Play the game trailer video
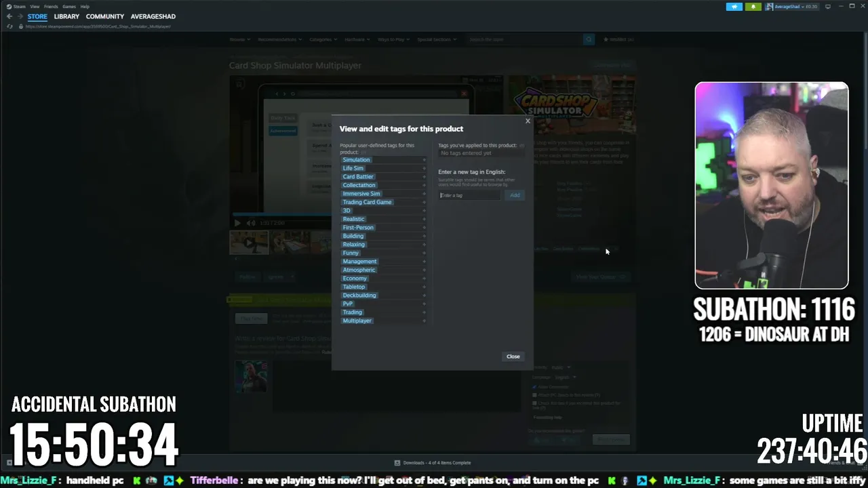 pyautogui.click(x=237, y=222)
